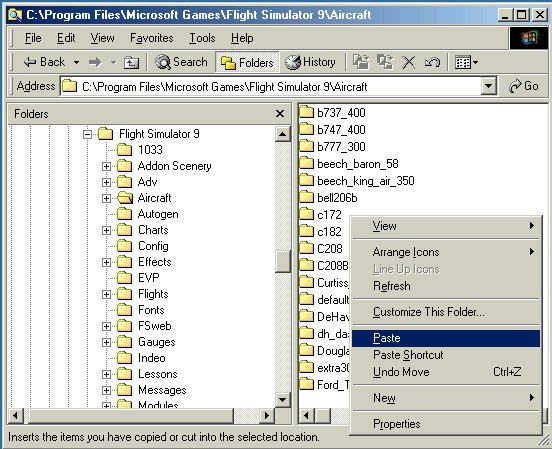The width and height of the screenshot is (552, 449).
Task: Click the Delete X toolbar icon
Action: (x=408, y=63)
